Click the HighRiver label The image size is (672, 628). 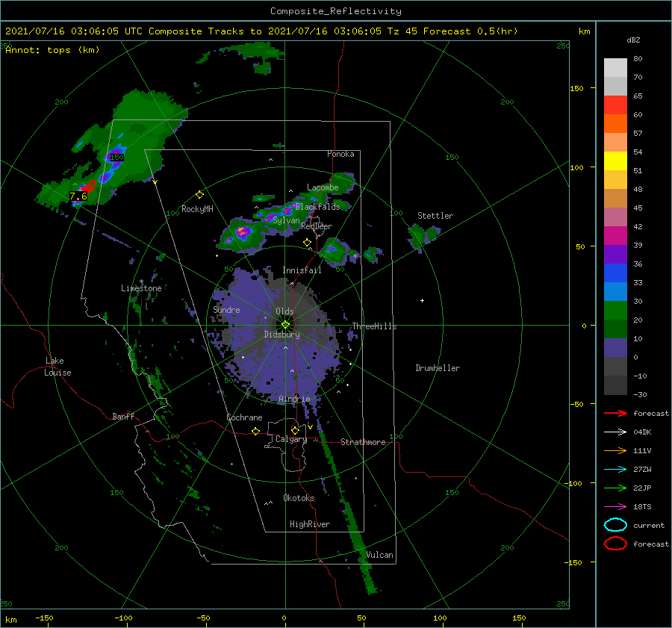pyautogui.click(x=309, y=524)
